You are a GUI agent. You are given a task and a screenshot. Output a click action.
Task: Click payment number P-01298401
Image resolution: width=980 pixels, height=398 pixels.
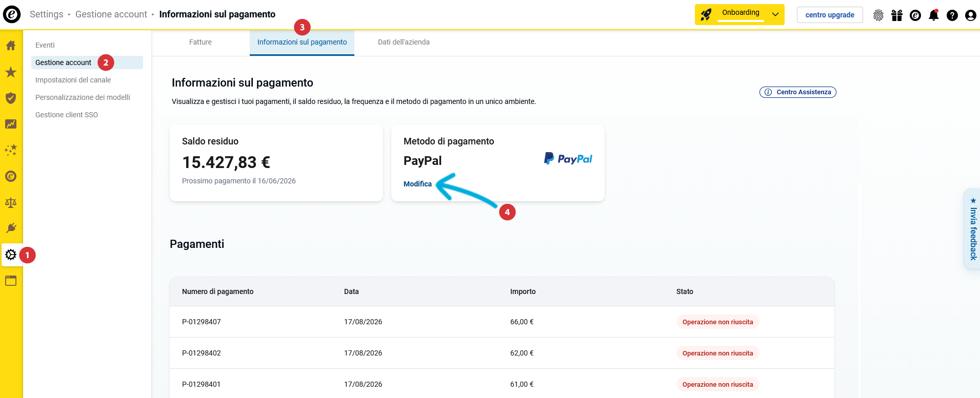coord(202,384)
